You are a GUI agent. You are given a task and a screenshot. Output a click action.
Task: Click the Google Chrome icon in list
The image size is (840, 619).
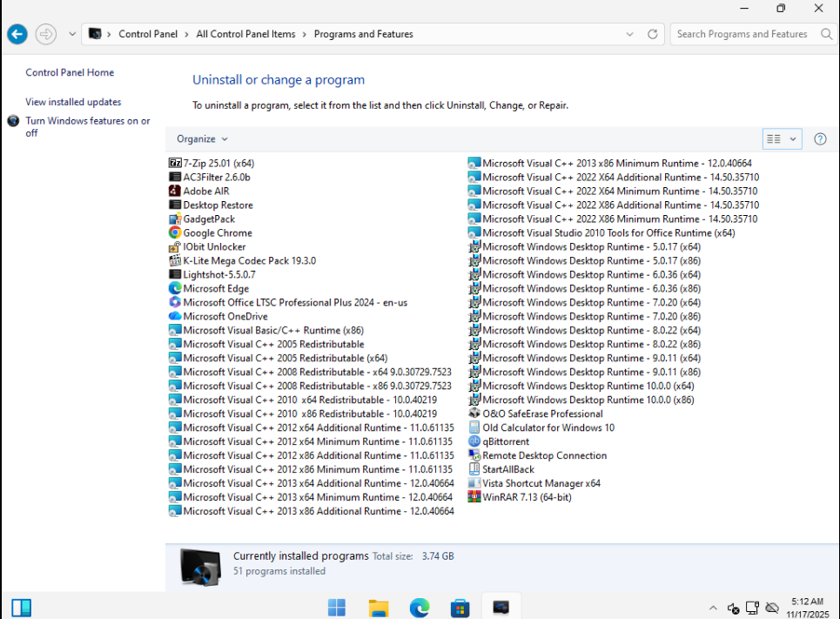tap(175, 232)
